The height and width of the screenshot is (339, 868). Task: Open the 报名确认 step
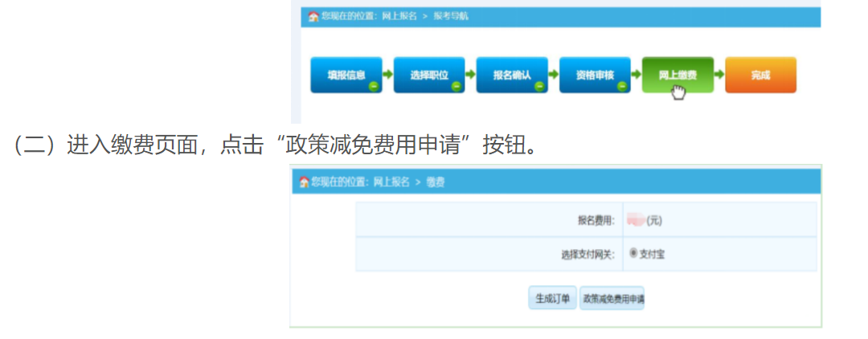[x=511, y=75]
